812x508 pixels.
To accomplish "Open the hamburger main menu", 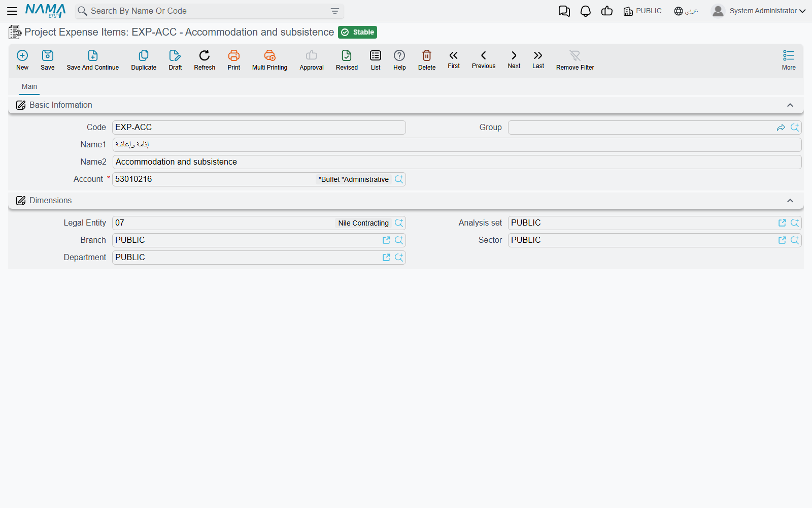I will pyautogui.click(x=12, y=11).
